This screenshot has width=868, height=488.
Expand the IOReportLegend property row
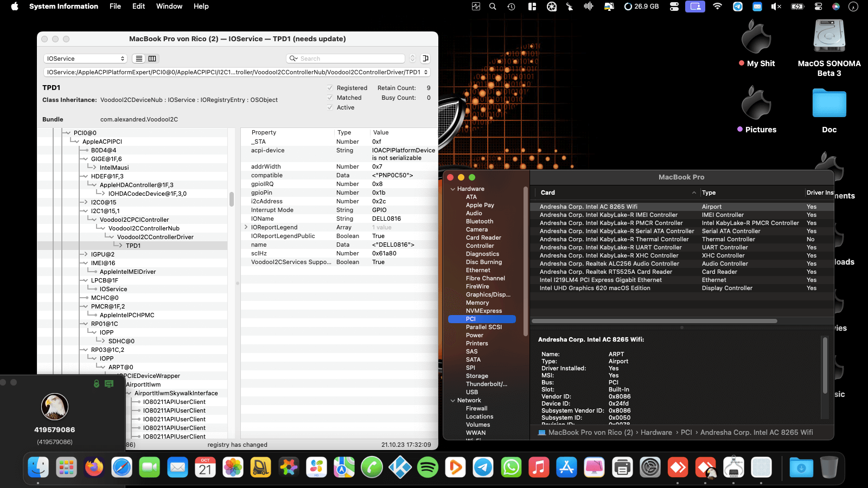[246, 227]
